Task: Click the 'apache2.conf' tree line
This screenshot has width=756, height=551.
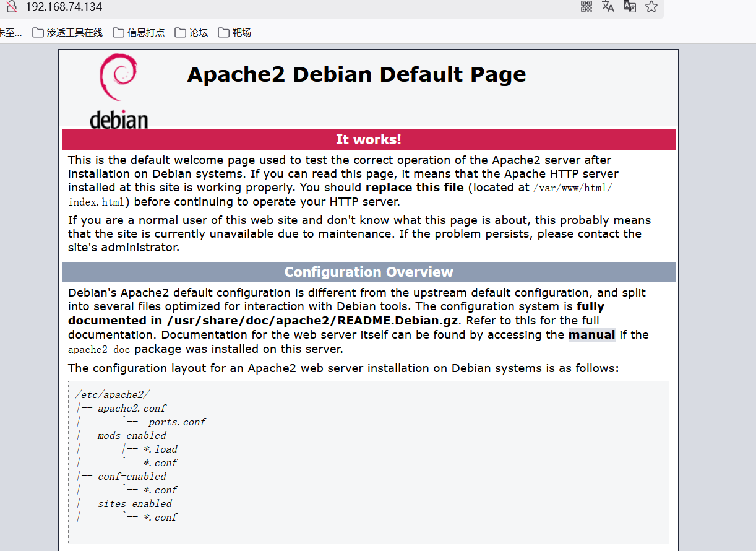Action: click(132, 408)
